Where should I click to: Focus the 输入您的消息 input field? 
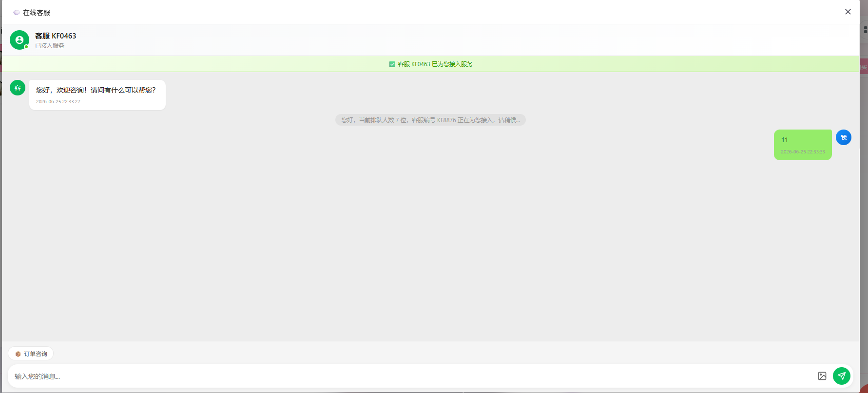tap(409, 376)
